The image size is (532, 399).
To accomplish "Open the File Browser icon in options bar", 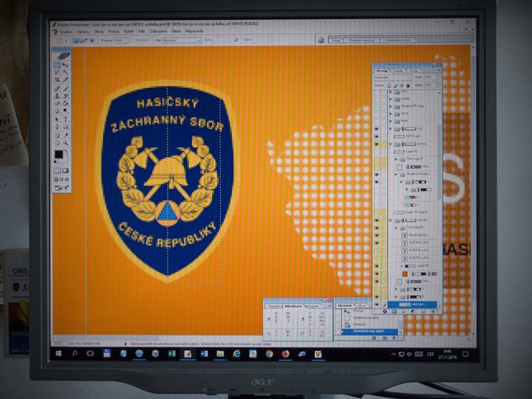I will coord(320,40).
